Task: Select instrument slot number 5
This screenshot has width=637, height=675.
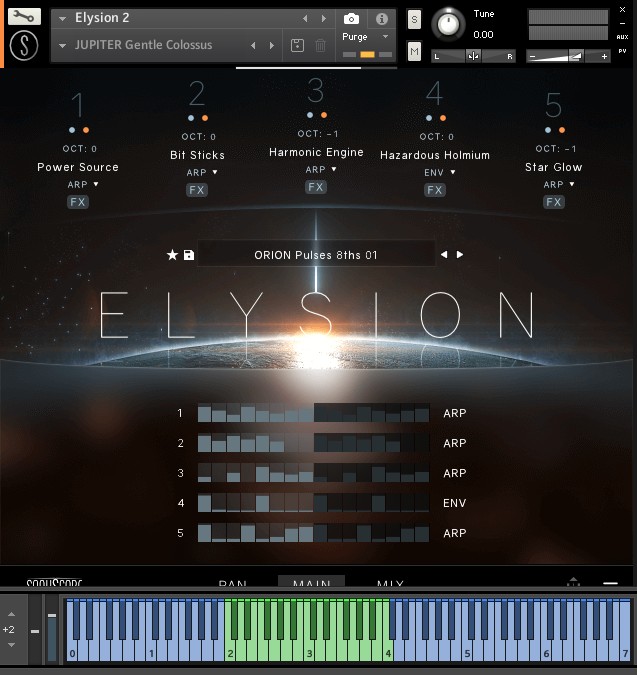Action: [554, 105]
